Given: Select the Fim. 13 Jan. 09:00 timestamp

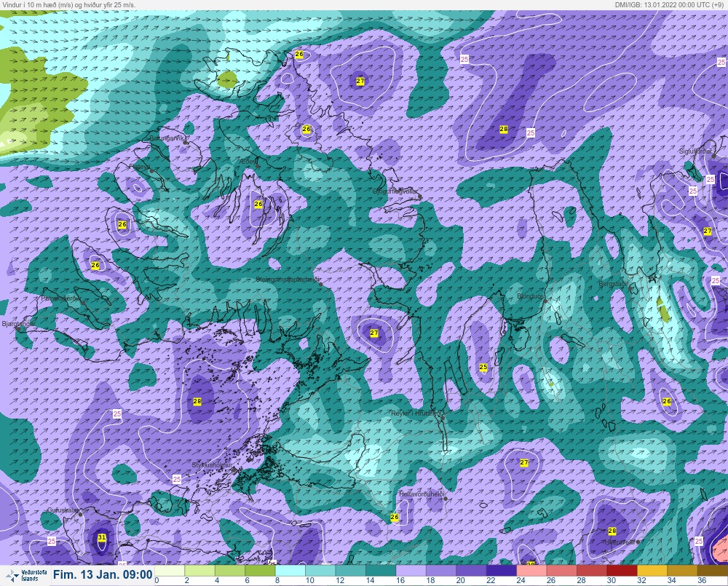Looking at the screenshot, I should (103, 575).
